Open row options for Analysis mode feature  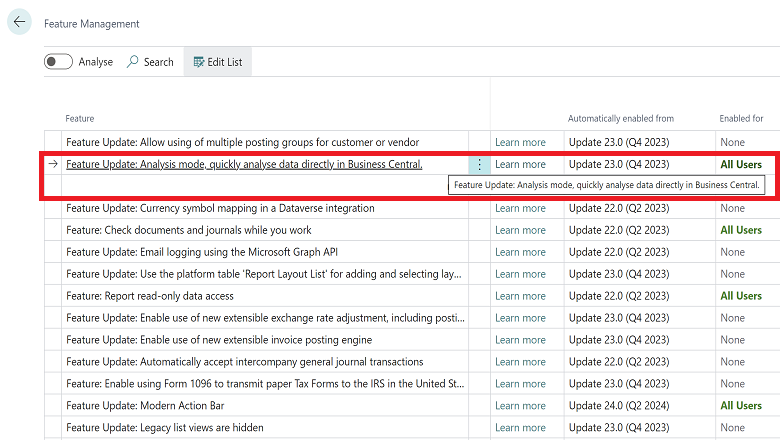[x=480, y=165]
